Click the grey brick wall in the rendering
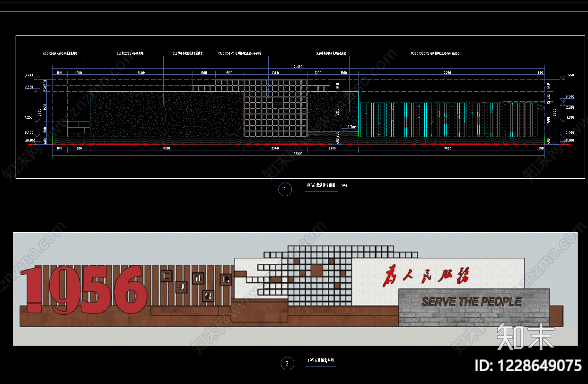This screenshot has height=384, width=588. pos(474,307)
